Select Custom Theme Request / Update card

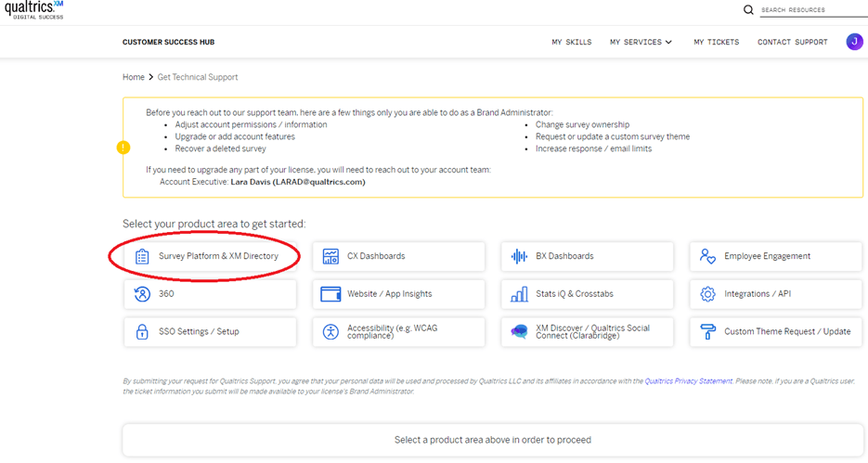pyautogui.click(x=775, y=331)
